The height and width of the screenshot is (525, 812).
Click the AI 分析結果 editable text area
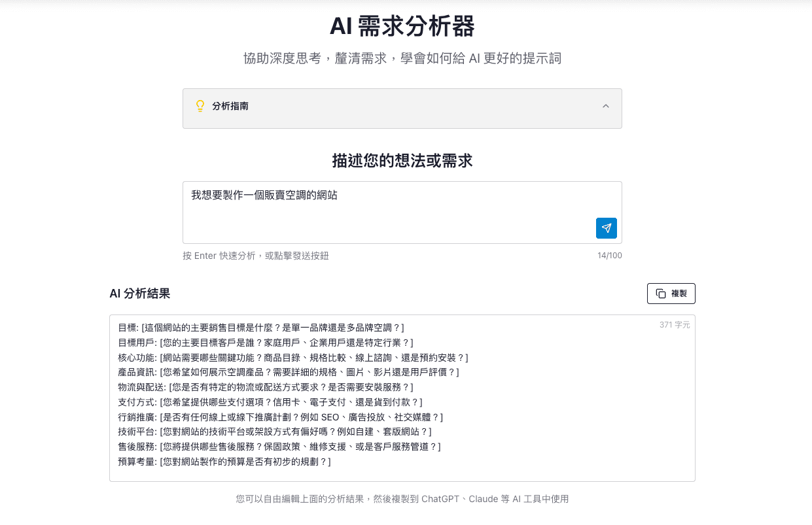pos(402,399)
